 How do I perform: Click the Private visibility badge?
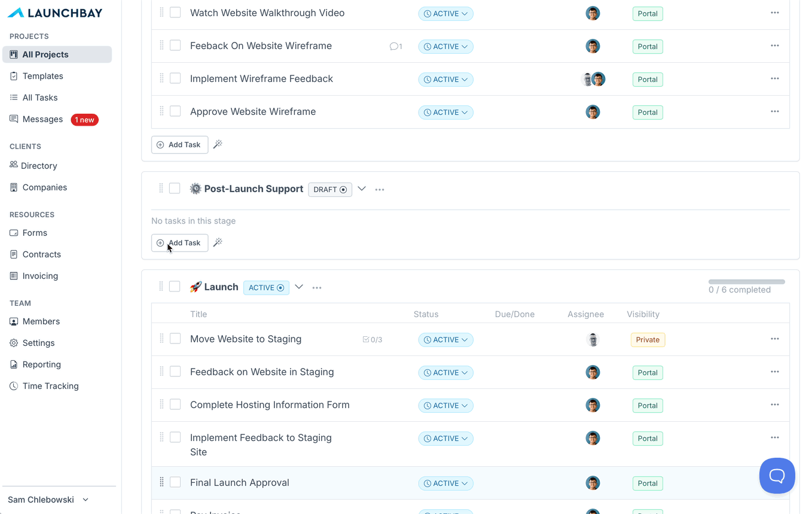(648, 339)
